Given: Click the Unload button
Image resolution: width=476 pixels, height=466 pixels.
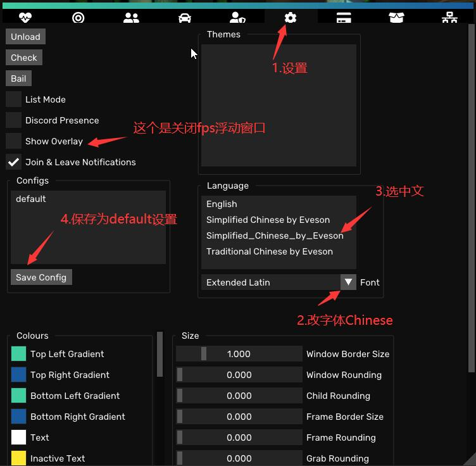Looking at the screenshot, I should (25, 37).
